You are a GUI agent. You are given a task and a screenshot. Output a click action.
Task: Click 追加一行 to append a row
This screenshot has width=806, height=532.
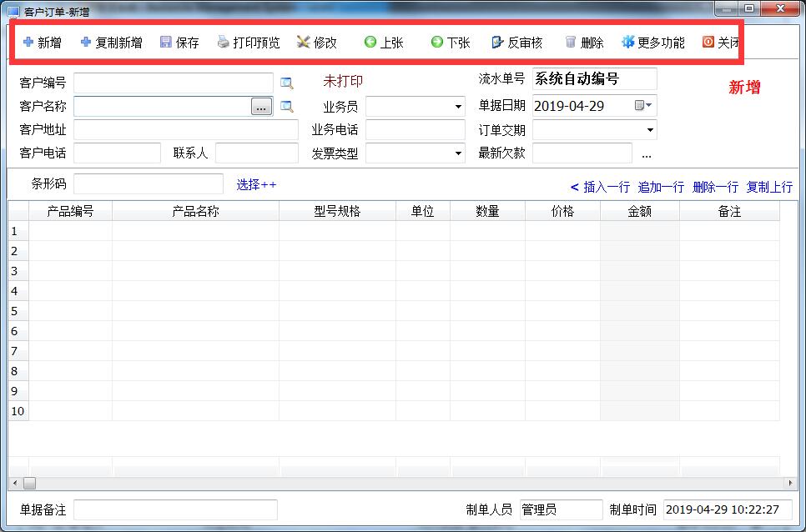coord(661,187)
